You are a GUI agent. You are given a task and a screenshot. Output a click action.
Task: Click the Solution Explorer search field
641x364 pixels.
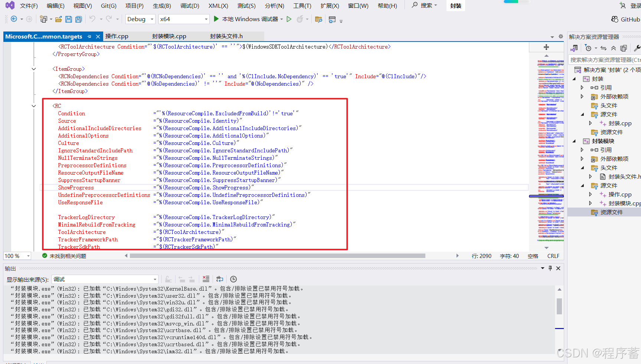tap(605, 60)
